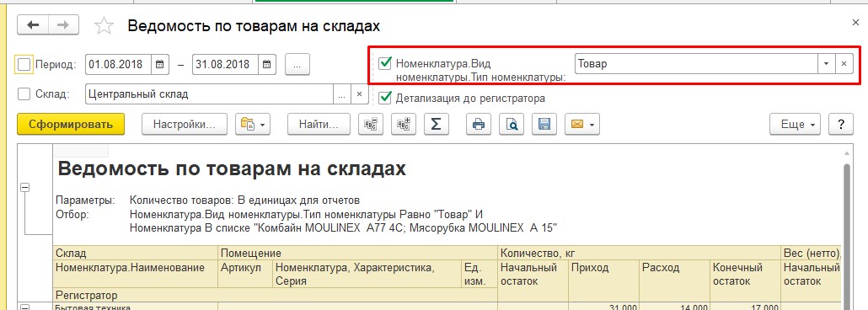Uncheck Детализация до регистратора checkbox
This screenshot has height=310, width=868.
coord(386,98)
